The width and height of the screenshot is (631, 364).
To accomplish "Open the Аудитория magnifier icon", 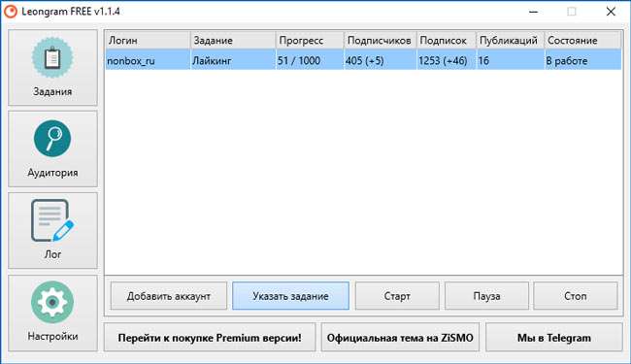I will click(52, 139).
